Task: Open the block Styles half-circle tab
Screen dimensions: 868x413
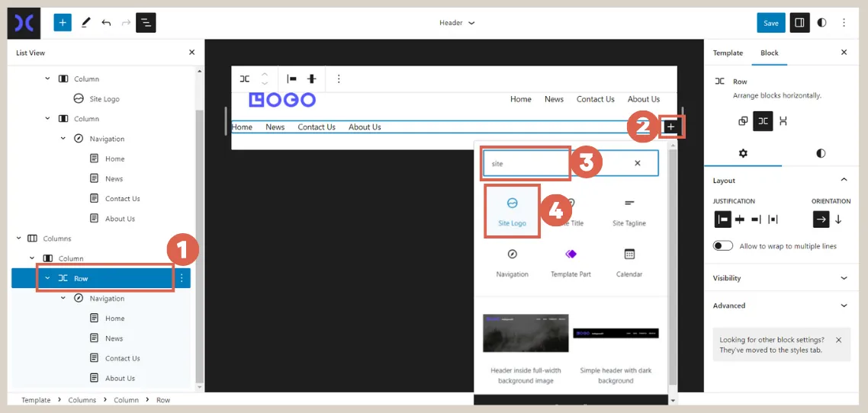Action: (821, 153)
